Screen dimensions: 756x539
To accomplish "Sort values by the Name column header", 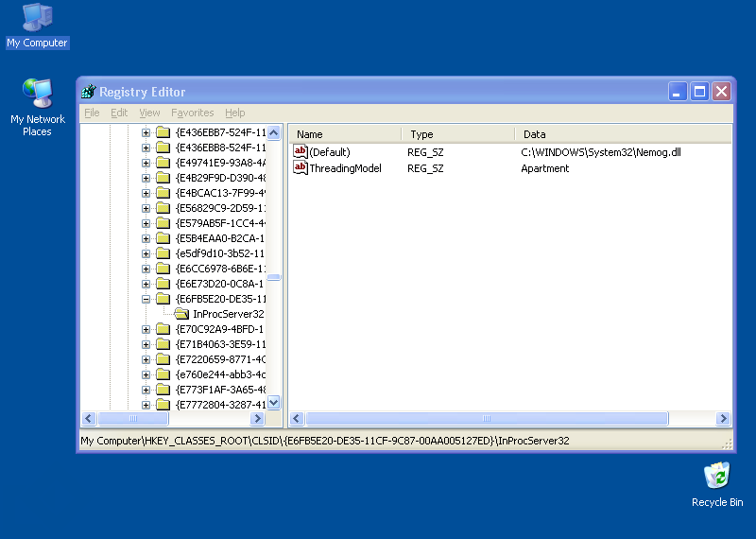I will click(345, 134).
